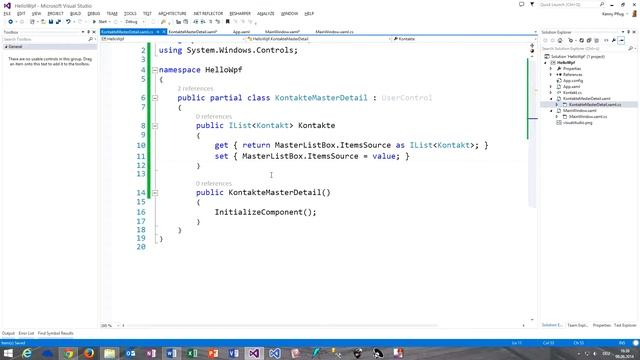Screen dimensions: 640x360
Task: Click the feedback speech bubble icon
Action: pos(521,4)
